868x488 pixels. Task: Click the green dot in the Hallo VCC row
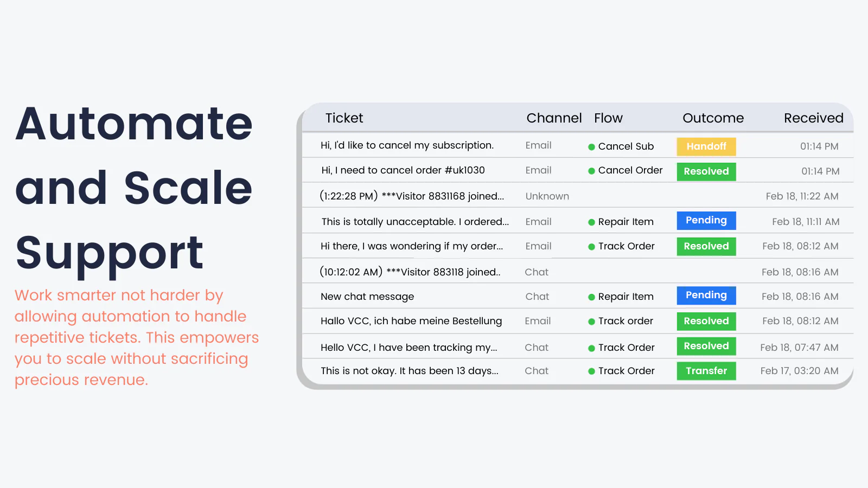tap(591, 322)
